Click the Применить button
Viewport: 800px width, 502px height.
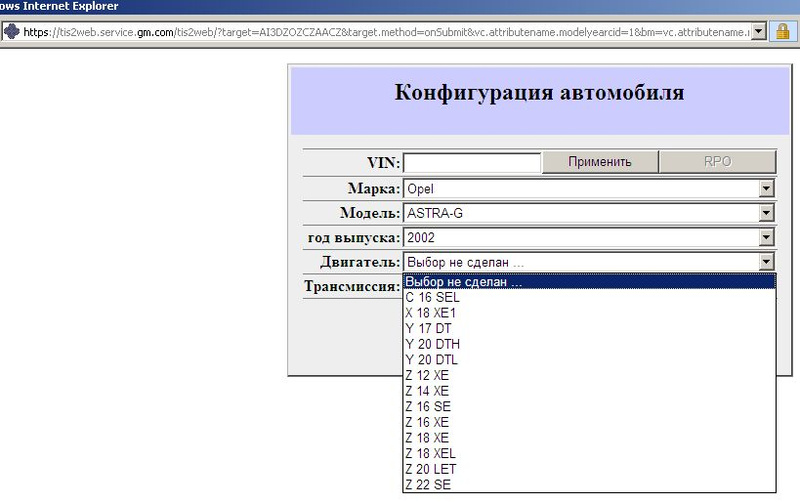(600, 162)
